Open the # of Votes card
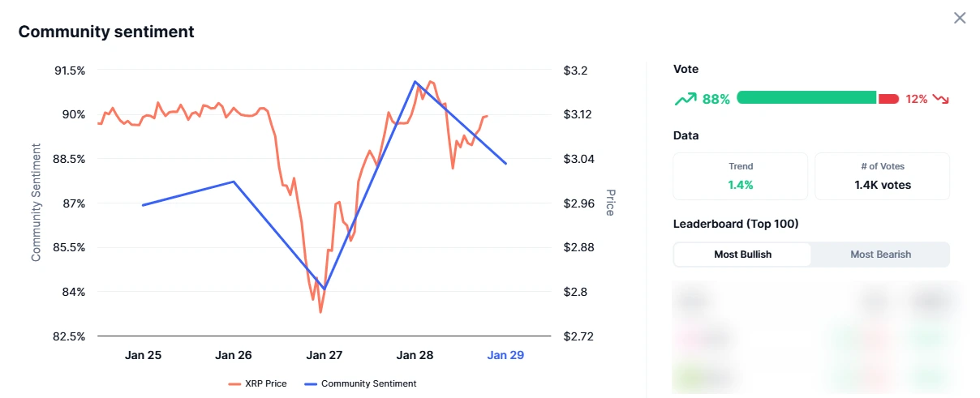Screen dimensions: 980x398 pyautogui.click(x=882, y=176)
